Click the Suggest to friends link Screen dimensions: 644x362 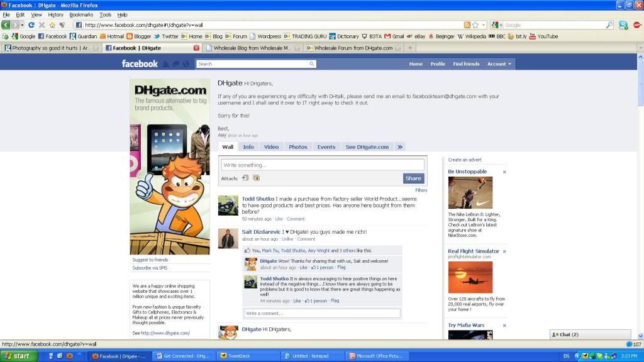(150, 260)
